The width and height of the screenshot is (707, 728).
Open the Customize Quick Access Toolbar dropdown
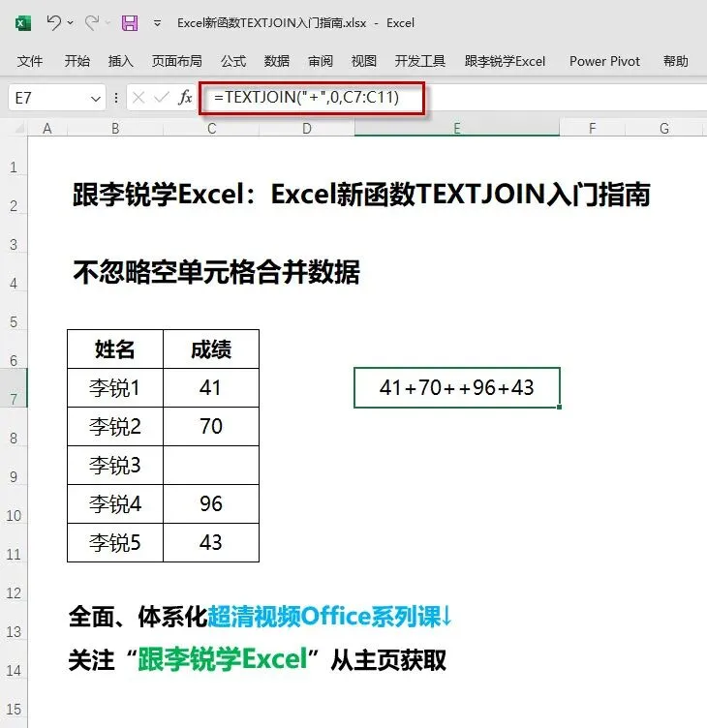tap(158, 23)
